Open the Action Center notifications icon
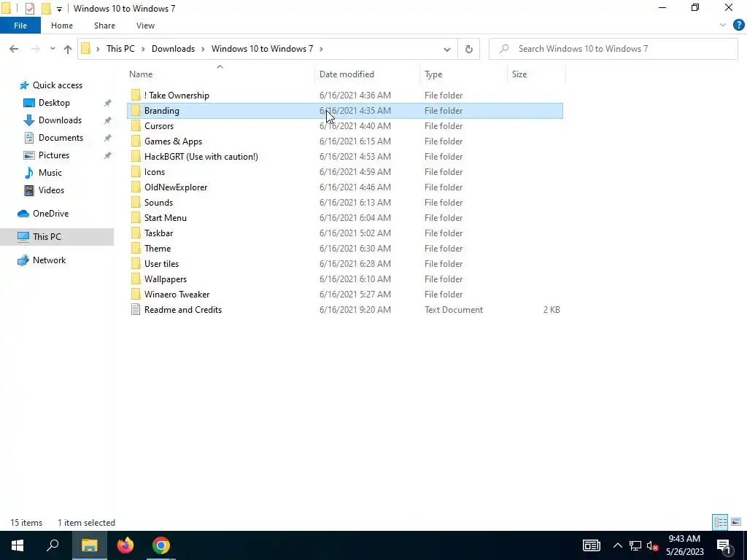Image resolution: width=747 pixels, height=560 pixels. (724, 545)
